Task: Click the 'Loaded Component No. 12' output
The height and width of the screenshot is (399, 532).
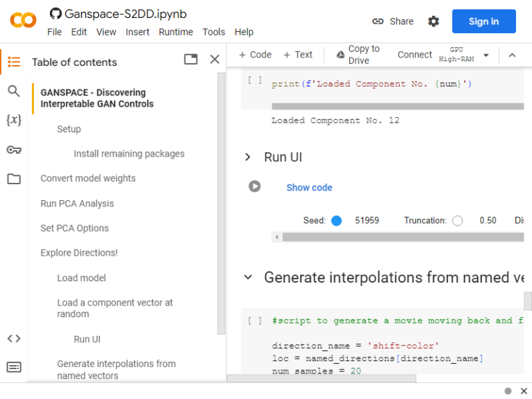Action: click(x=335, y=121)
